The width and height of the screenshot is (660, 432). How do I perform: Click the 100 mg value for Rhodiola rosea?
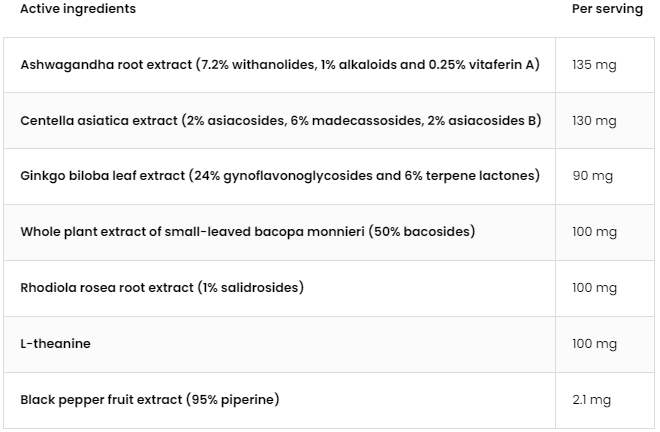594,288
